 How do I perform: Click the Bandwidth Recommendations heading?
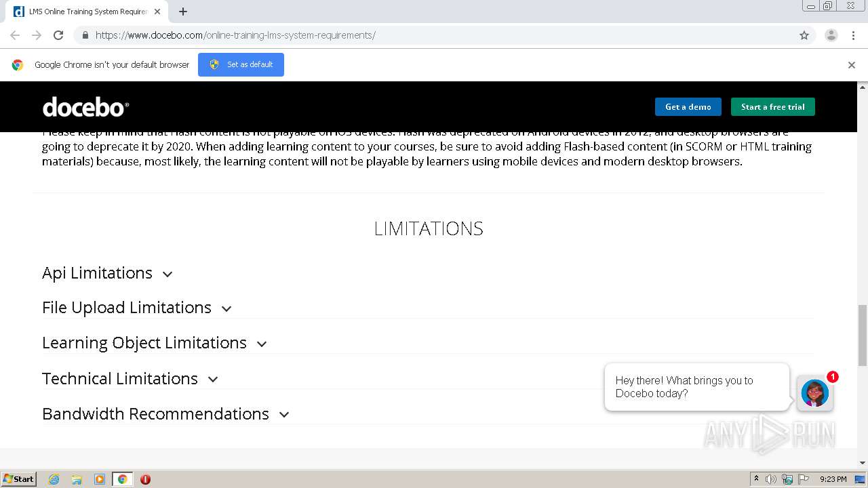(155, 413)
